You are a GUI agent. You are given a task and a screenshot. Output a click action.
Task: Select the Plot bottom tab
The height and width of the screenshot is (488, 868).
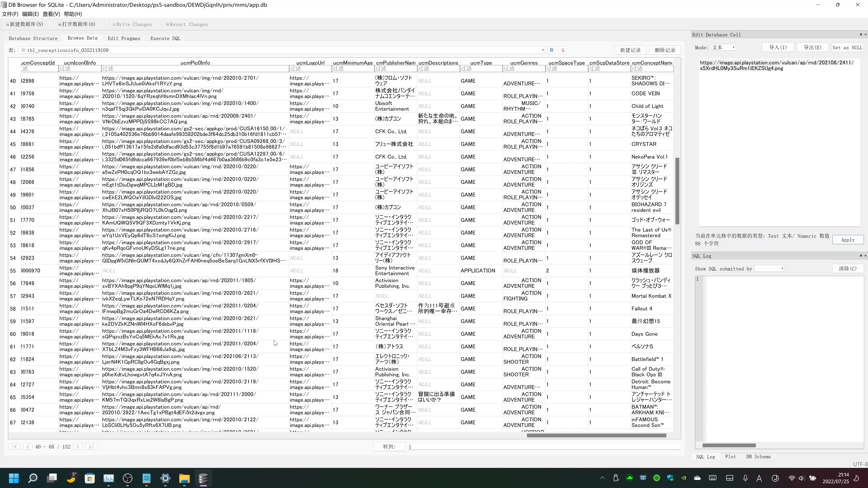[731, 457]
